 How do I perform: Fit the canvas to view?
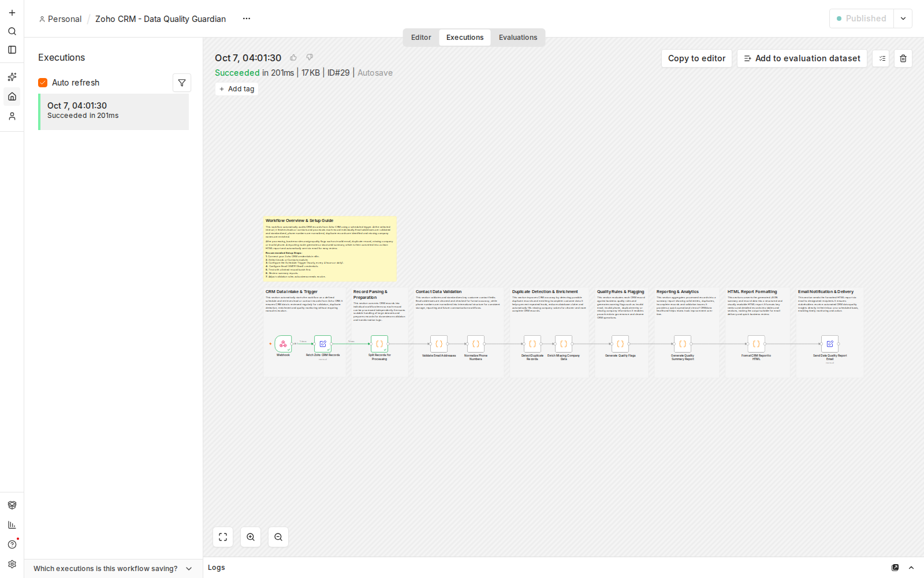pos(223,537)
